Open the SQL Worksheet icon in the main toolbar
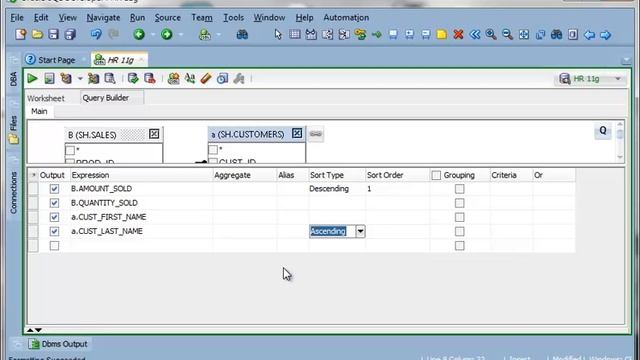Viewport: 640px width, 360px height. pos(204,34)
